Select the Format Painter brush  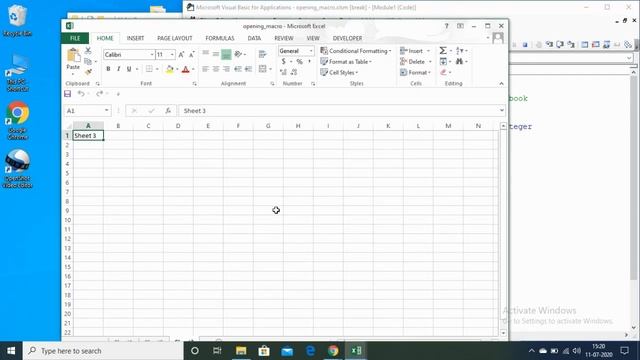click(88, 72)
